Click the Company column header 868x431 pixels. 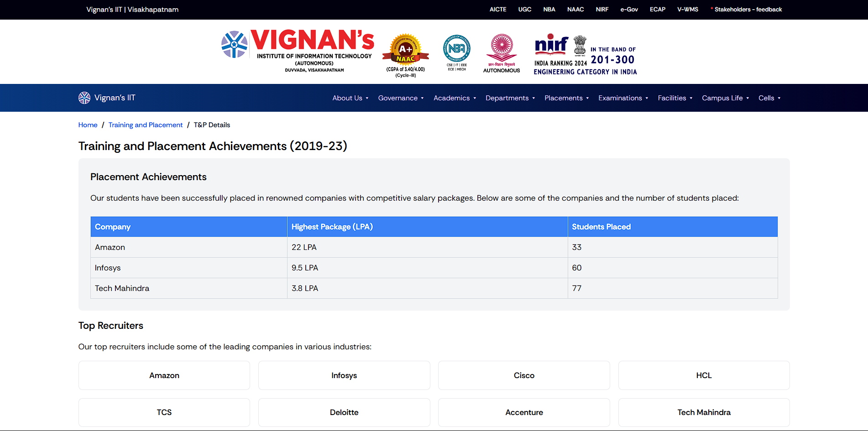(x=189, y=227)
